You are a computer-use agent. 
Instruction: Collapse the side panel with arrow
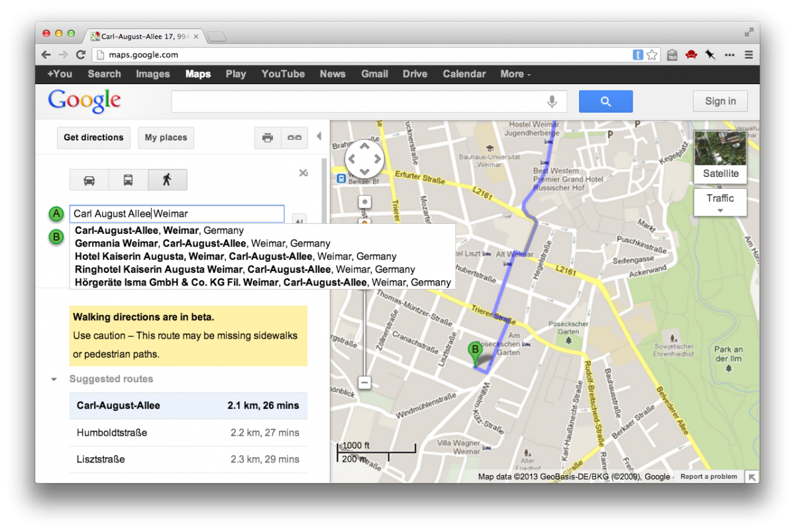click(x=319, y=136)
